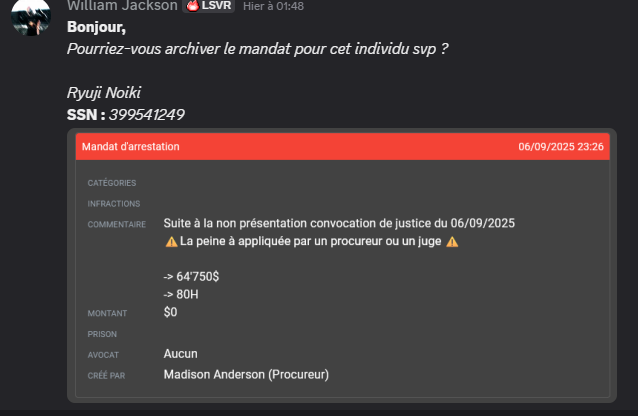Click the MONTANT value $0
The image size is (638, 416).
coord(170,313)
